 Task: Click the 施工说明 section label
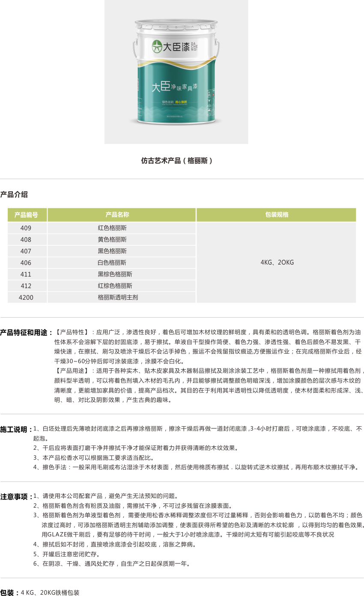(x=15, y=429)
